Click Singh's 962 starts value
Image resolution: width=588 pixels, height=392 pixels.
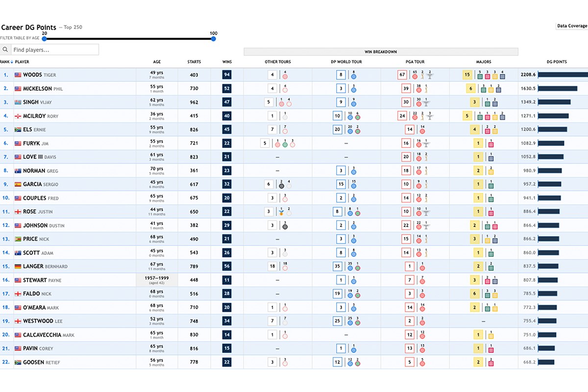(x=194, y=102)
